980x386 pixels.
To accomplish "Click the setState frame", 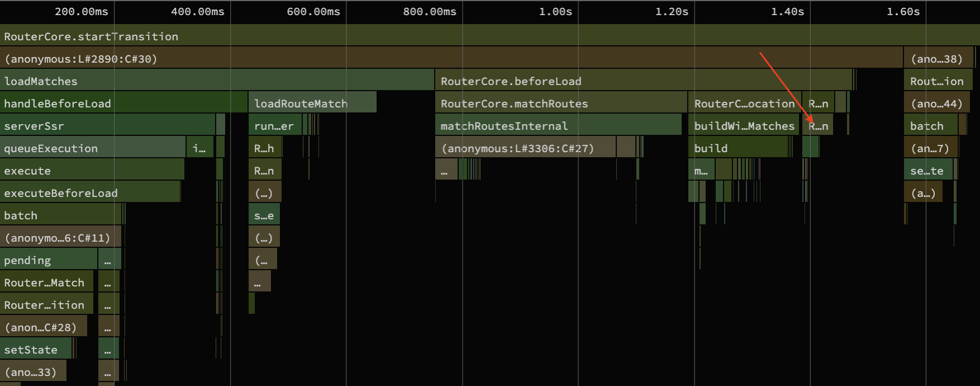I will point(36,350).
